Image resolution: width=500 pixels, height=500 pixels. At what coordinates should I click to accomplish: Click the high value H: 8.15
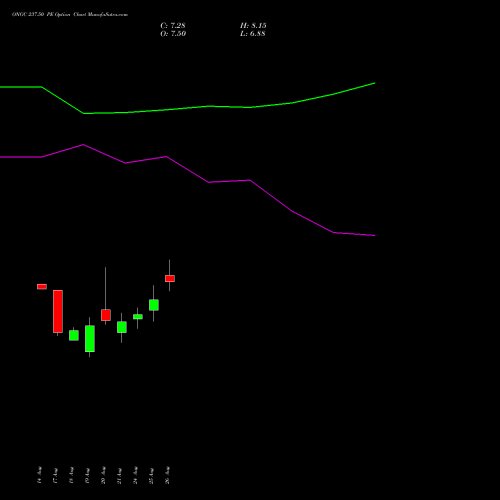point(253,26)
